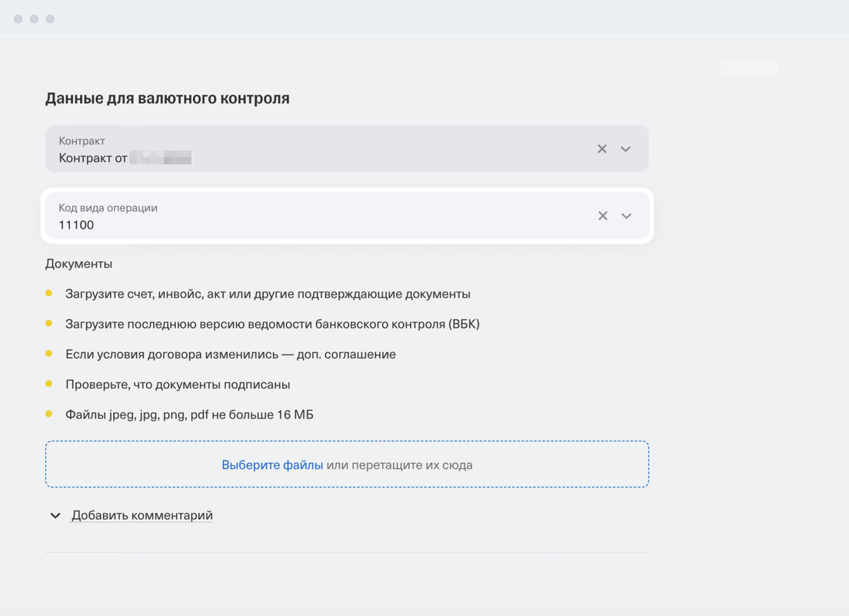Screen dimensions: 849x616
Task: Click the third window dot in the header
Action: (50, 19)
